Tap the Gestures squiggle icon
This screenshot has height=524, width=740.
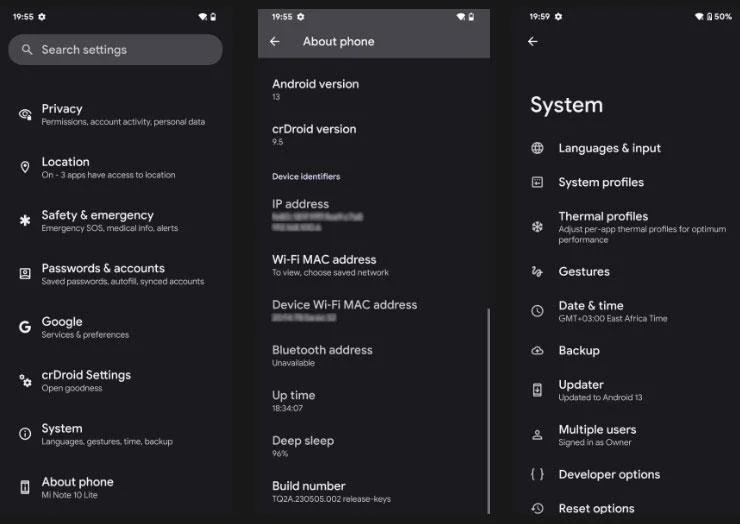click(537, 272)
